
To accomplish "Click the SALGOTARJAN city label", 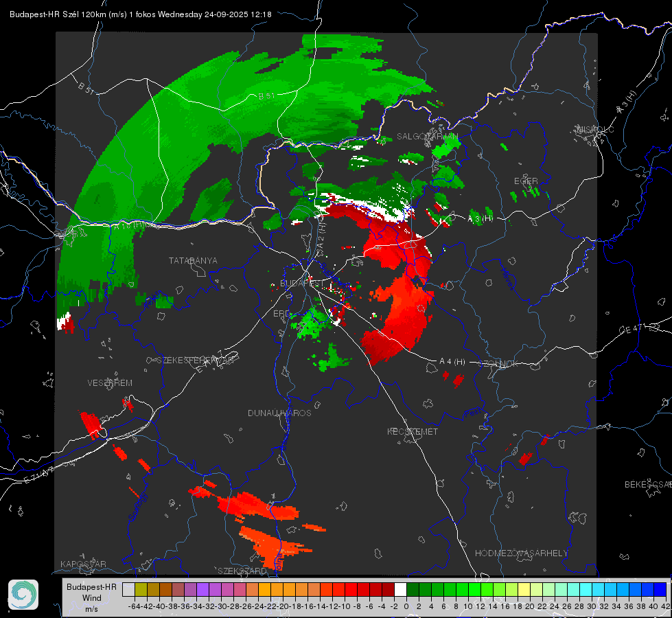I will (428, 137).
